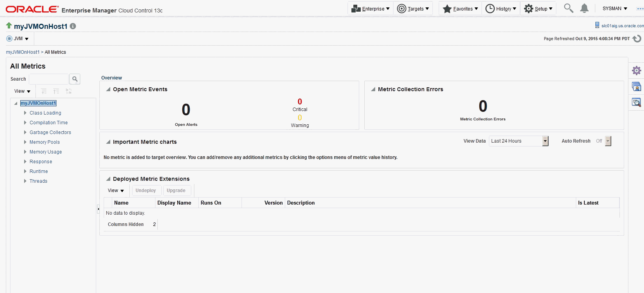Expand the Memory Pools tree node arrow
644x293 pixels.
point(25,142)
